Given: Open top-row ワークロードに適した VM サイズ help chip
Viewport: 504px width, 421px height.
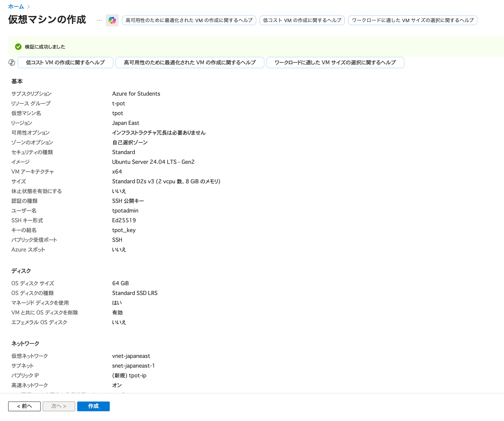Looking at the screenshot, I should 413,20.
